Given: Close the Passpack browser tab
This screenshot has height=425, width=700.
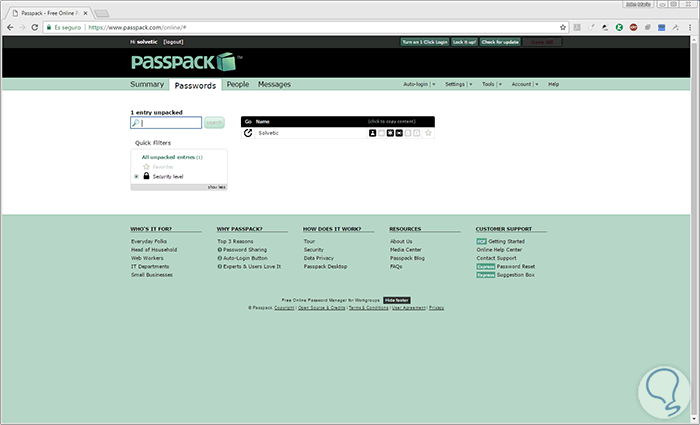Looking at the screenshot, I should (x=85, y=13).
